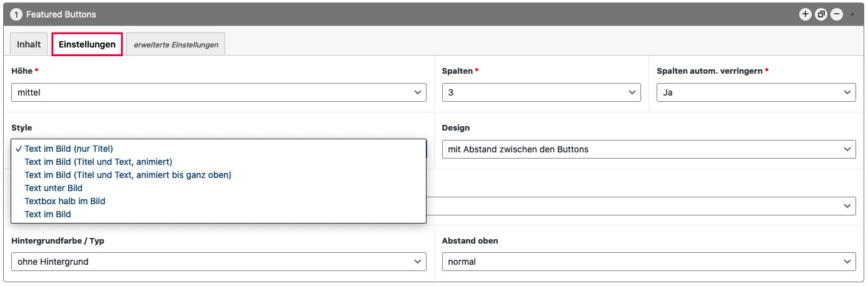Select the Einstellungen tab
This screenshot has width=868, height=286.
87,44
